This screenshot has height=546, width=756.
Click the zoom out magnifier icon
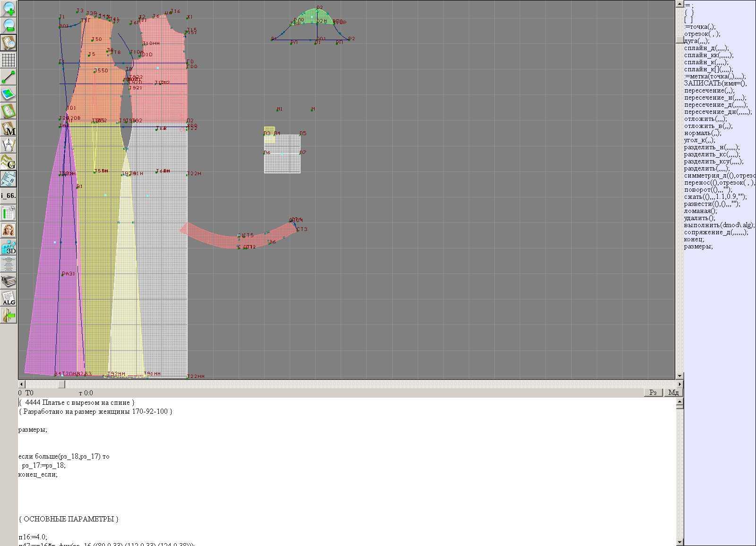click(9, 26)
